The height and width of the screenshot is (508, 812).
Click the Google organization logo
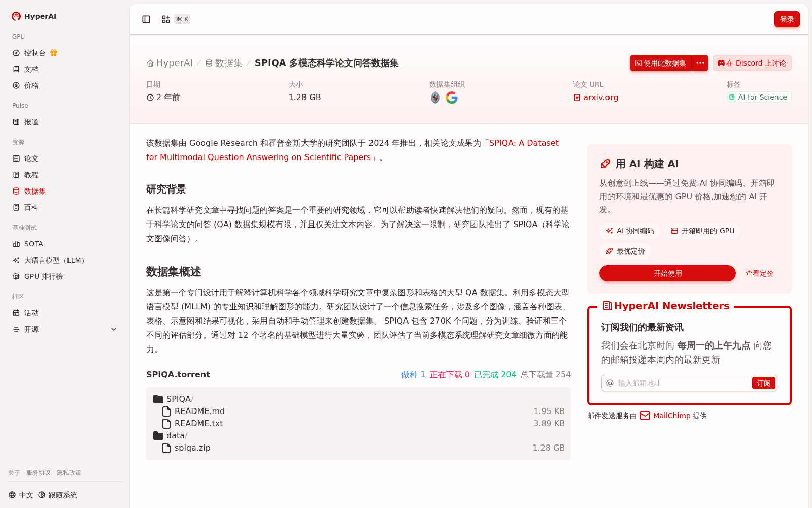pos(452,98)
